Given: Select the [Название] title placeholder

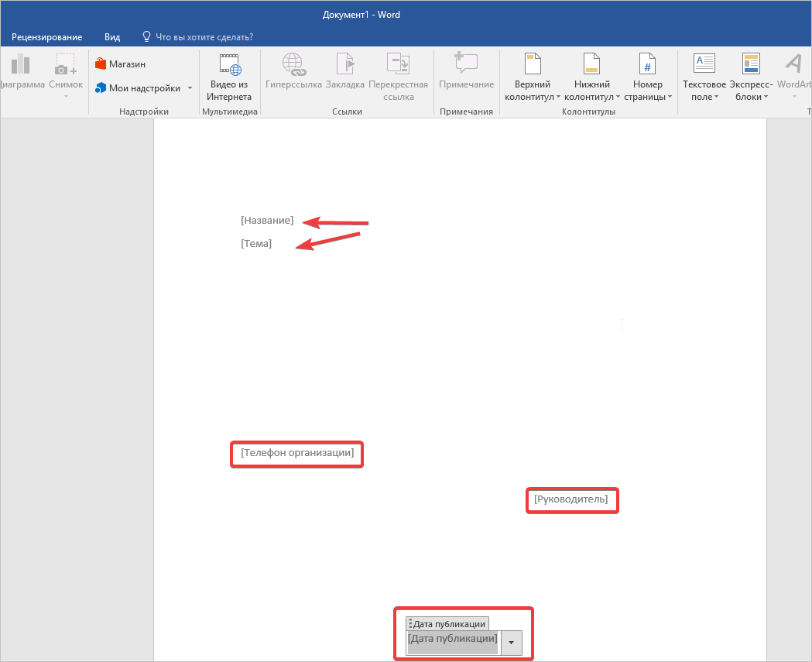Looking at the screenshot, I should point(267,221).
